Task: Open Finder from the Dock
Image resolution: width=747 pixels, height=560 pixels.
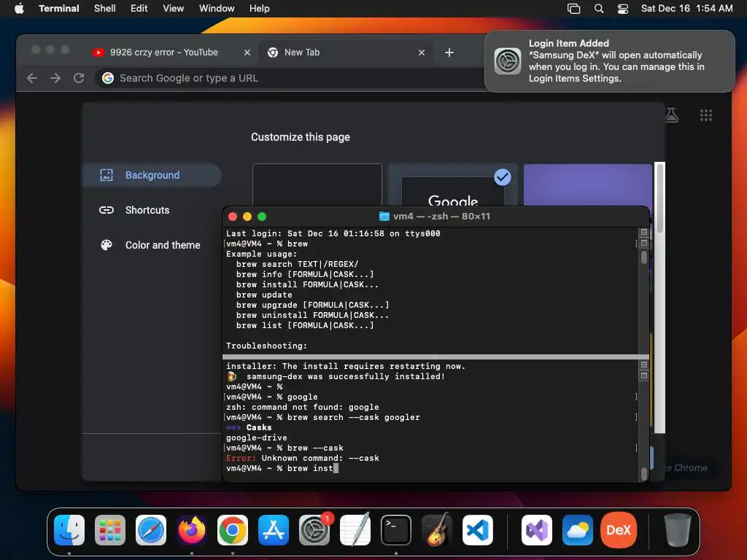Action: 69,530
